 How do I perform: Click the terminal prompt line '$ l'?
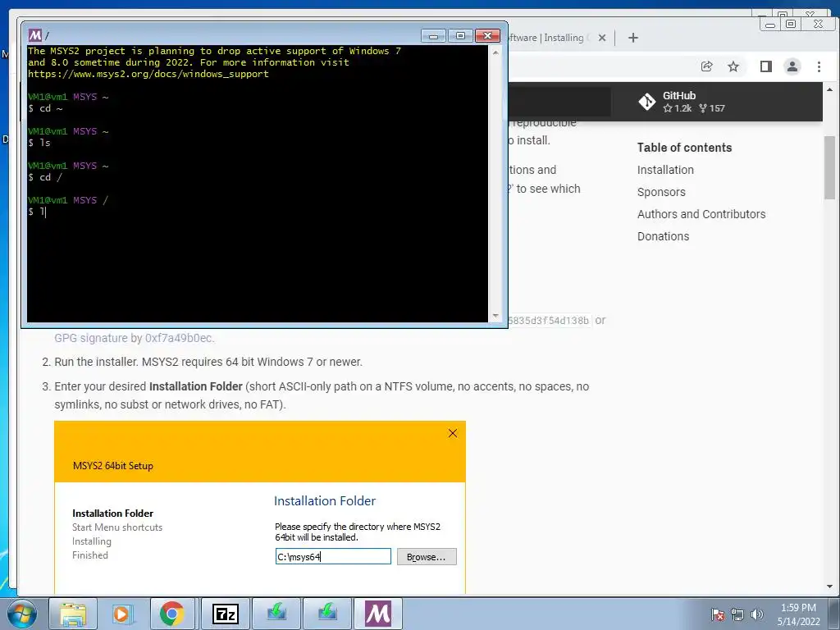tap(38, 212)
